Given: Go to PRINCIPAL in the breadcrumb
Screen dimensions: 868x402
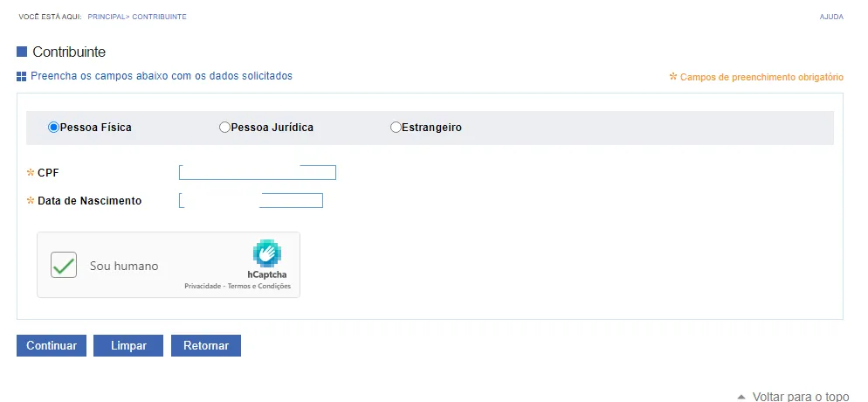Looking at the screenshot, I should click(x=107, y=17).
